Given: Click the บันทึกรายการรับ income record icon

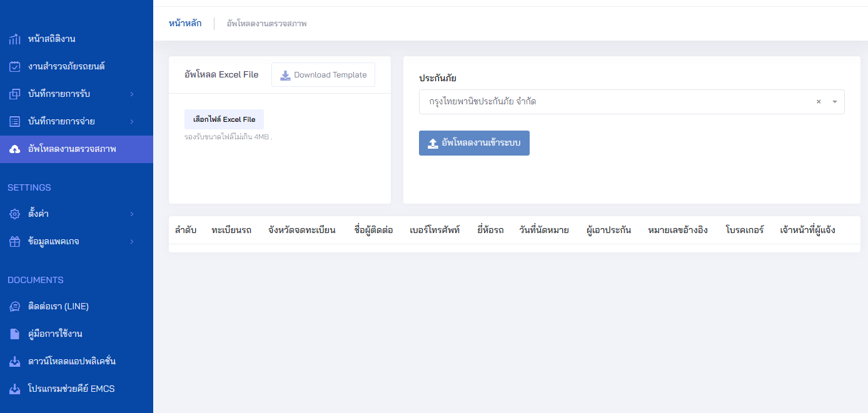Looking at the screenshot, I should click(14, 94).
